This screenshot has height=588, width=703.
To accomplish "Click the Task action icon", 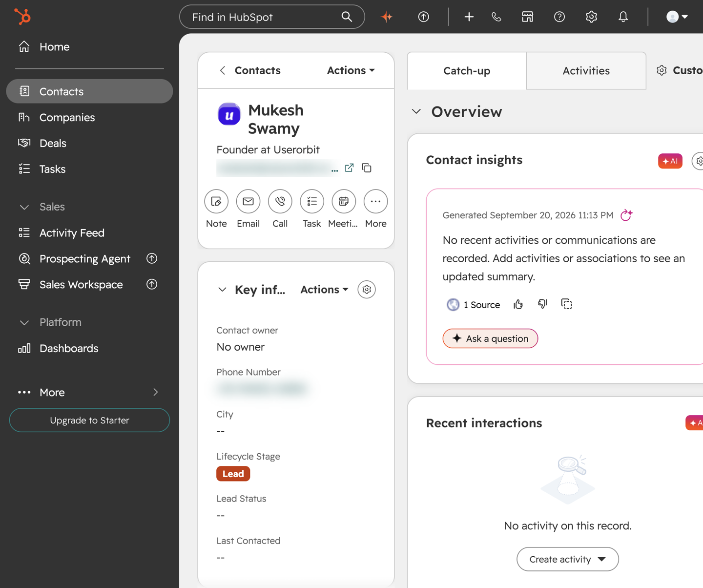I will click(312, 201).
